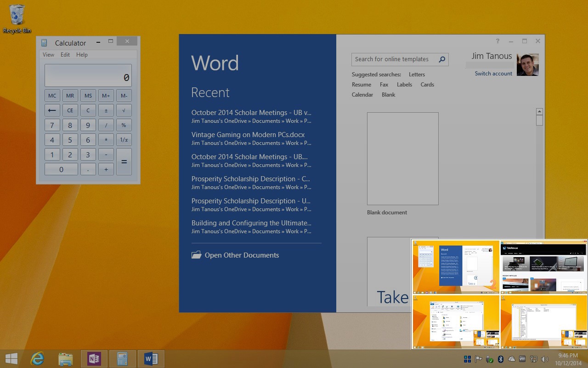This screenshot has height=368, width=588.
Task: Open OneNote from the taskbar
Action: tap(94, 358)
